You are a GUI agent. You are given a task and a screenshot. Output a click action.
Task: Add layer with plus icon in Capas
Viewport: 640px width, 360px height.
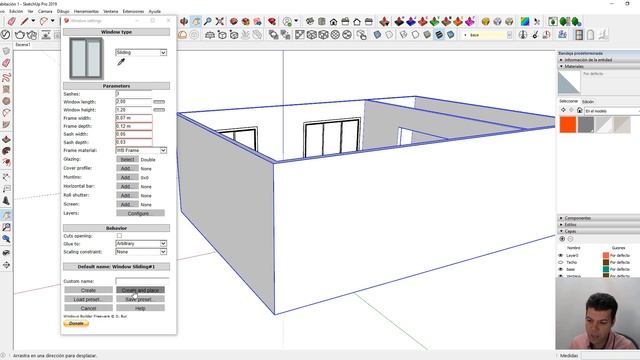[x=562, y=239]
